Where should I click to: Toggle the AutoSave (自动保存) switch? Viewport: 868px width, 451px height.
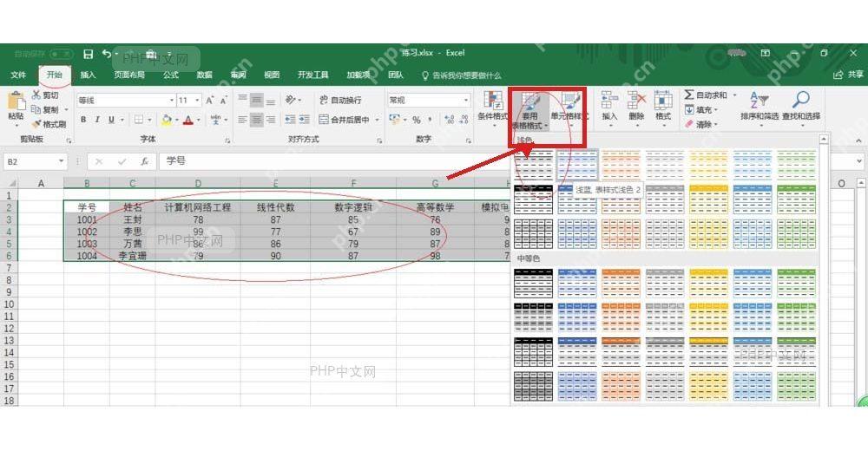[61, 54]
